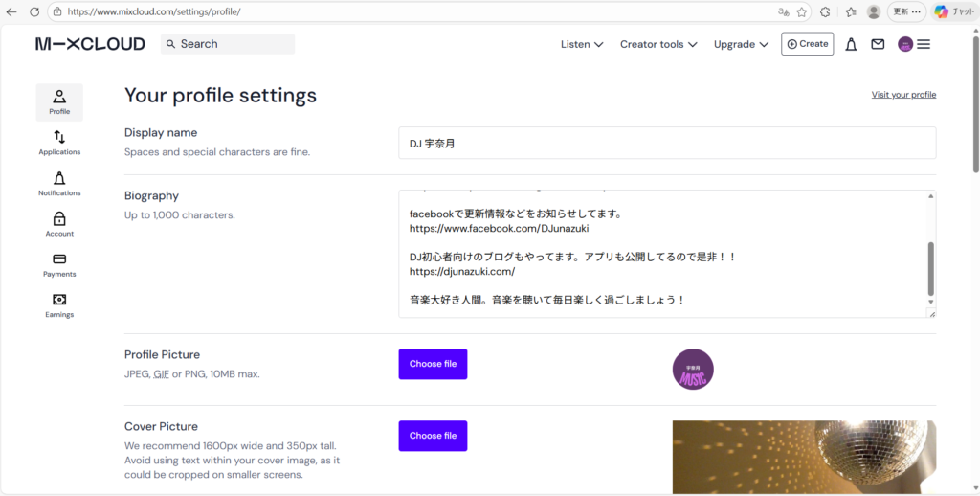Click into the Display name field
980x496 pixels.
tap(666, 144)
